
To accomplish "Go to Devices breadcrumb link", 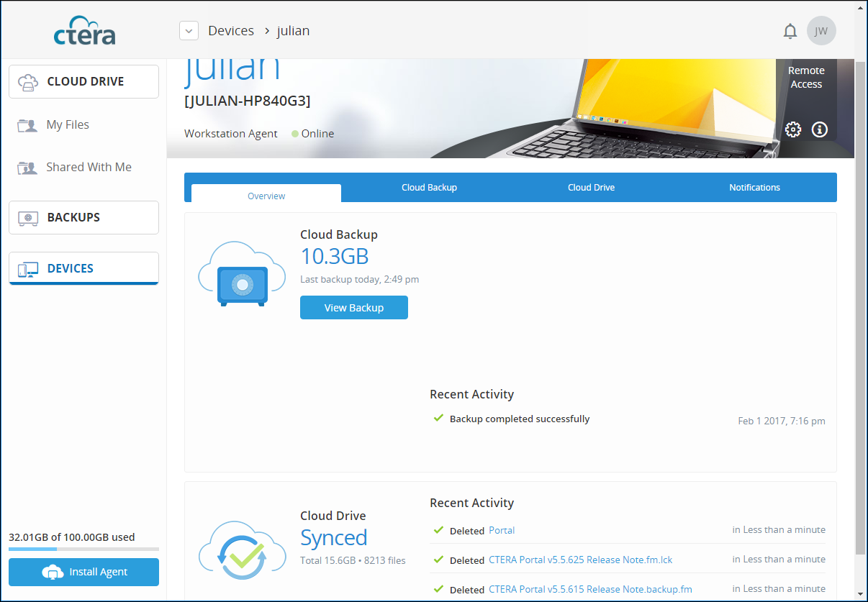I will click(x=231, y=31).
